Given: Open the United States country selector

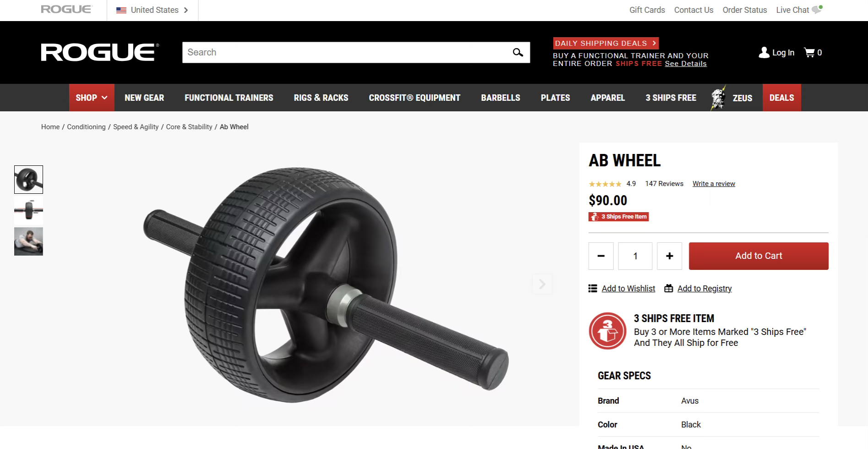Looking at the screenshot, I should [152, 10].
